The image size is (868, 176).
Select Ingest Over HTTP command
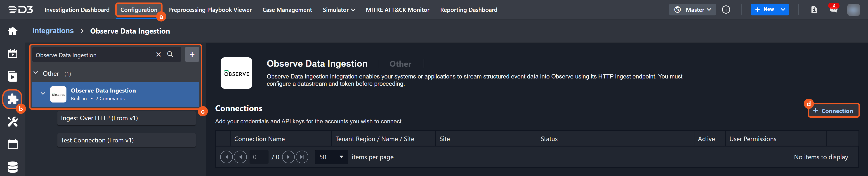tap(126, 118)
